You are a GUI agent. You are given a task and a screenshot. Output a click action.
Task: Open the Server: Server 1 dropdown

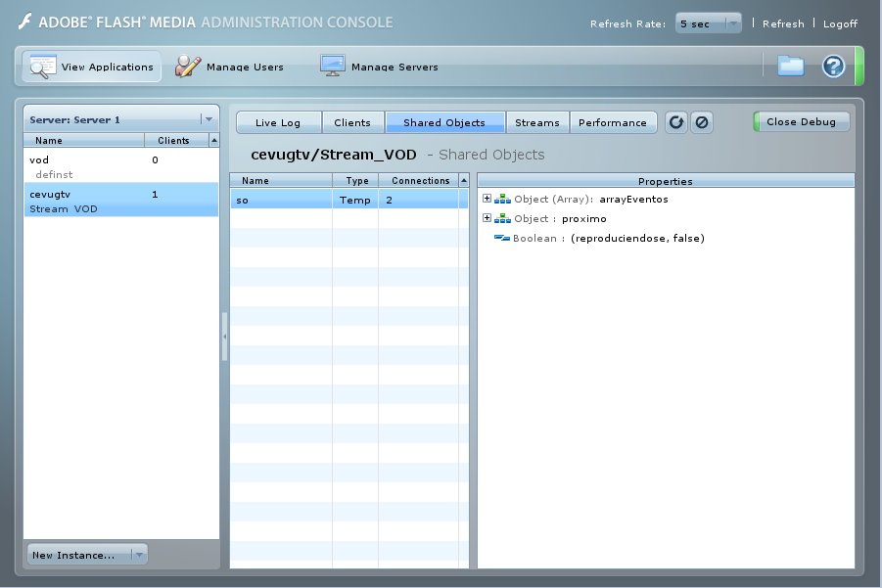tap(121, 119)
